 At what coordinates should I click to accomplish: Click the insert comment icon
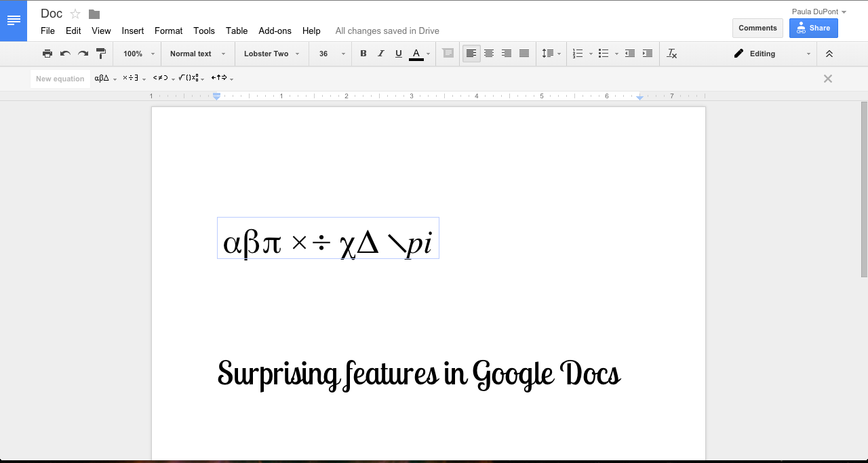coord(448,54)
